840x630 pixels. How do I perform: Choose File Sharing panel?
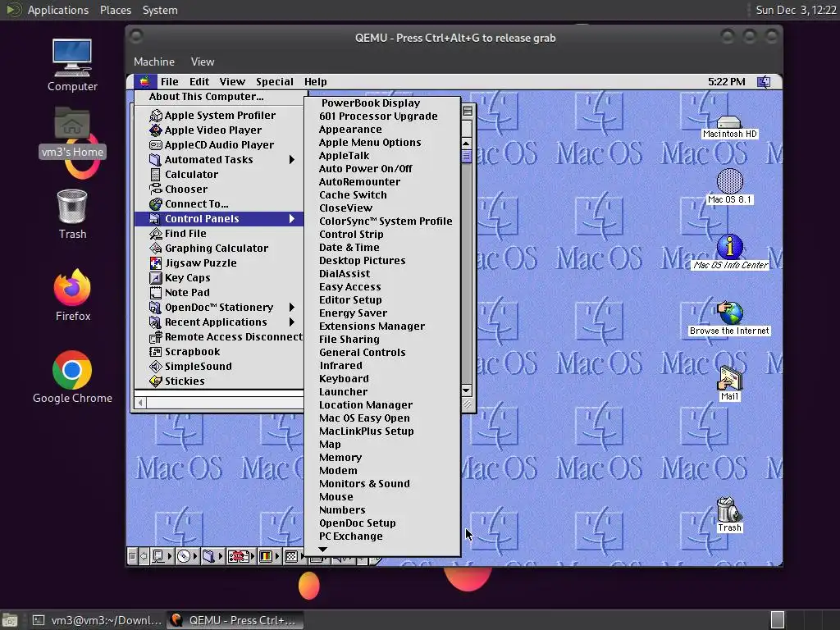click(382, 339)
